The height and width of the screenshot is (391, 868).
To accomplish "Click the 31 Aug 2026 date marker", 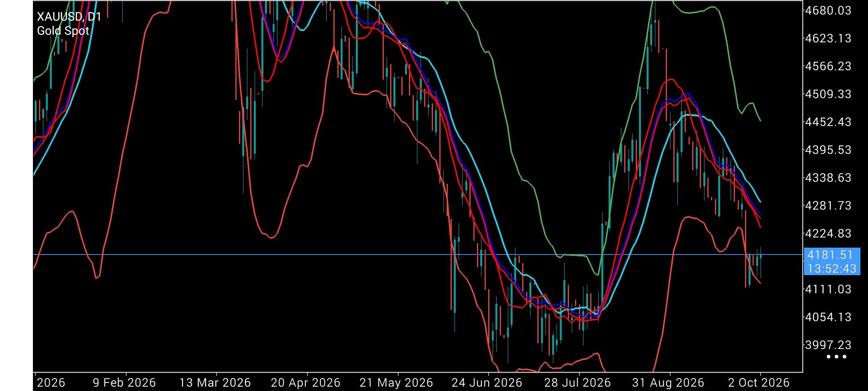I will [x=668, y=383].
